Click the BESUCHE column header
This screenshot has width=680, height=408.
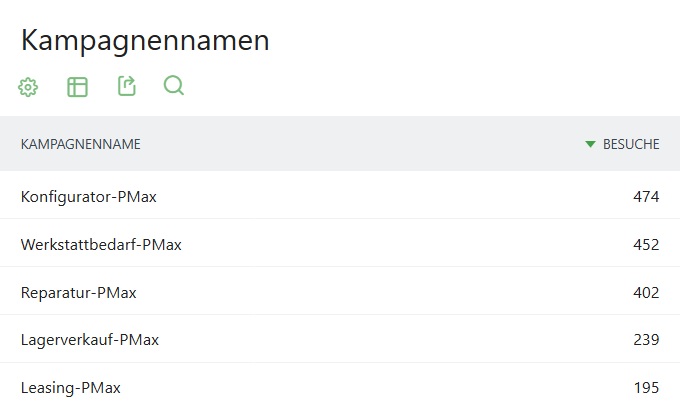point(631,144)
